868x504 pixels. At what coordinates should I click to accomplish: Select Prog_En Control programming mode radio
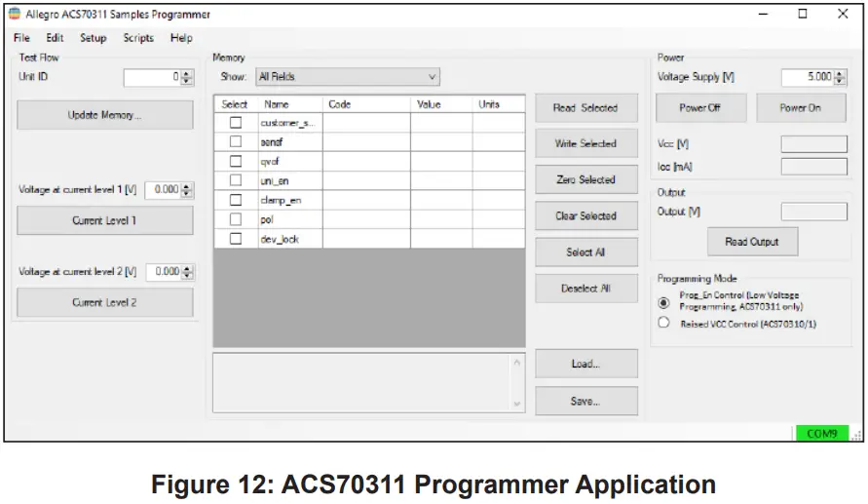pyautogui.click(x=663, y=303)
